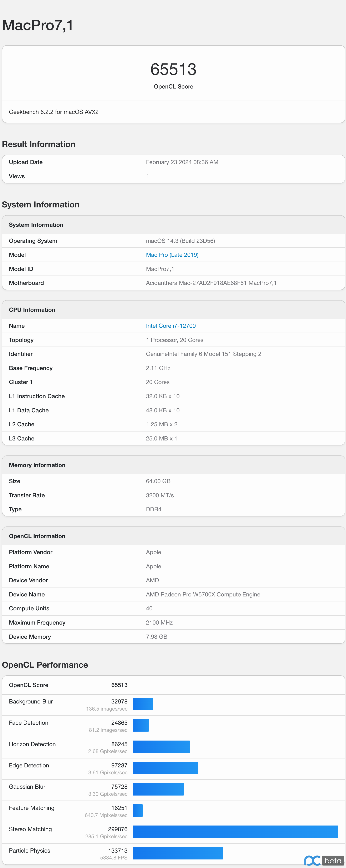Click the upload date February 23 2024 value

[x=182, y=162]
